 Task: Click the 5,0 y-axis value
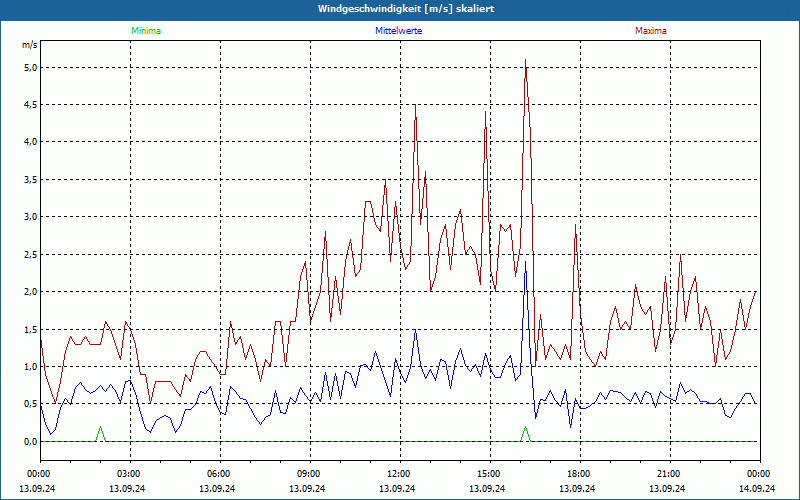tap(31, 67)
